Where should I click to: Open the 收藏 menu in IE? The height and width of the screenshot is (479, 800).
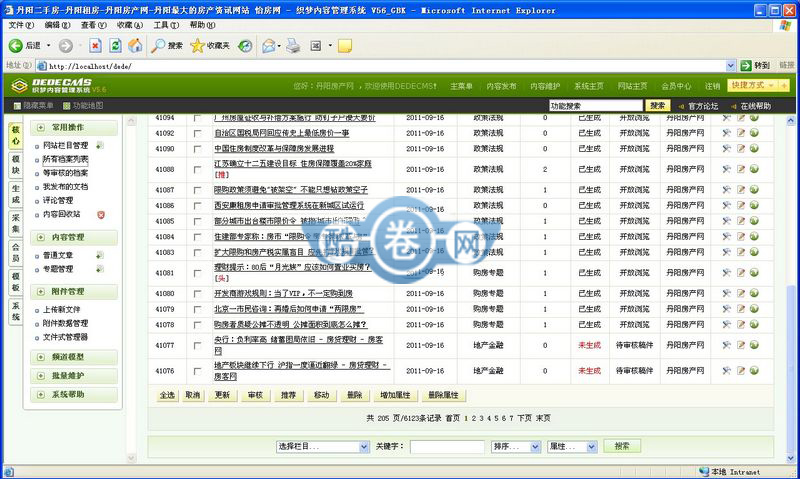[130, 25]
